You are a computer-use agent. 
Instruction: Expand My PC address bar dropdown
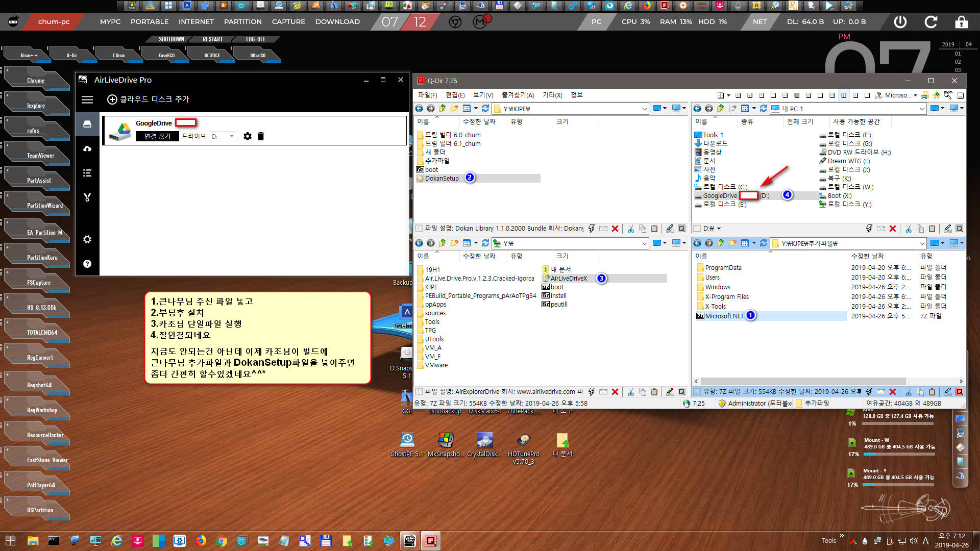[x=922, y=109]
